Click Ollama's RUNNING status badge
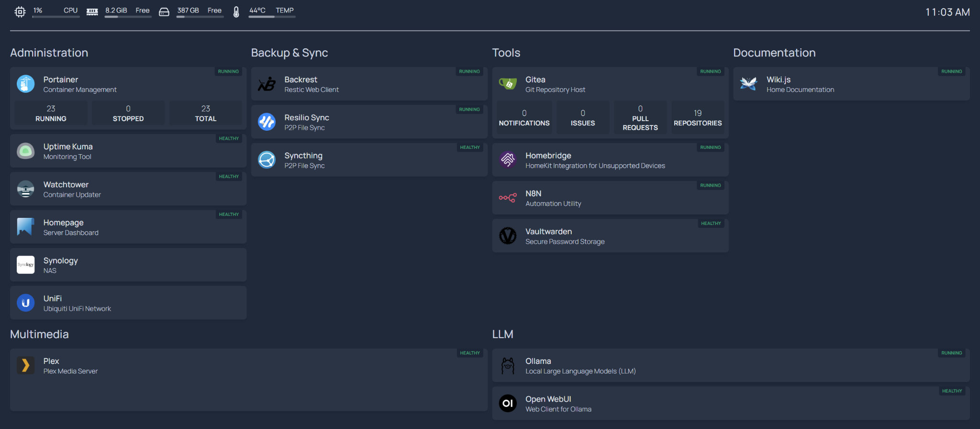Screen dimensions: 980x429 (x=952, y=353)
